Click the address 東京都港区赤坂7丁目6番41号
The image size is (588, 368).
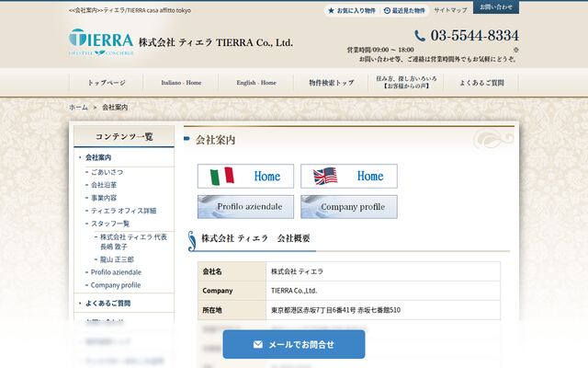[313, 310]
